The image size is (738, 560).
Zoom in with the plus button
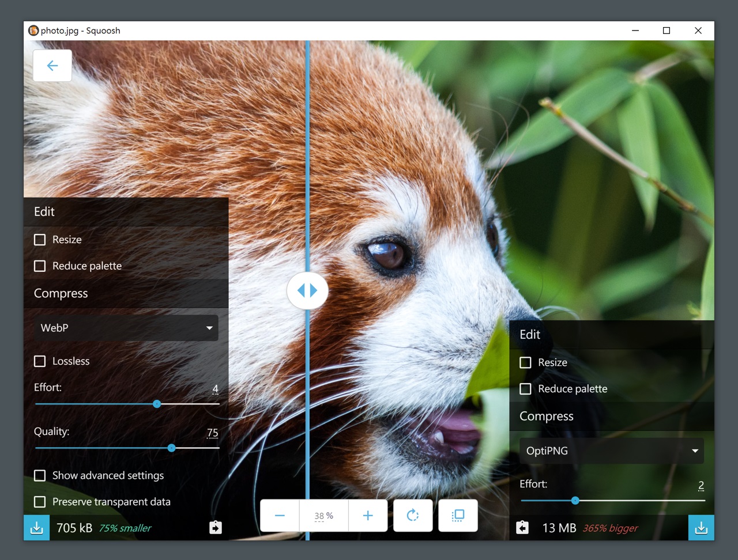coord(368,516)
